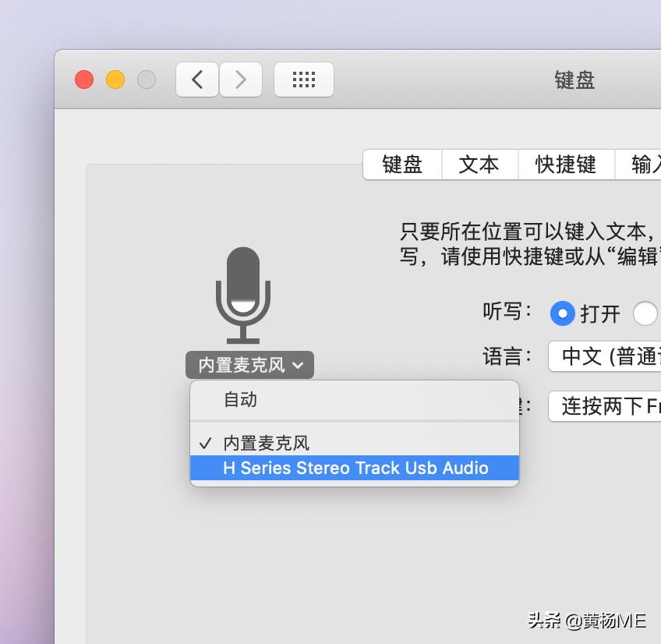The height and width of the screenshot is (644, 661).
Task: Select the 打开 radio for 听写
Action: (x=563, y=313)
